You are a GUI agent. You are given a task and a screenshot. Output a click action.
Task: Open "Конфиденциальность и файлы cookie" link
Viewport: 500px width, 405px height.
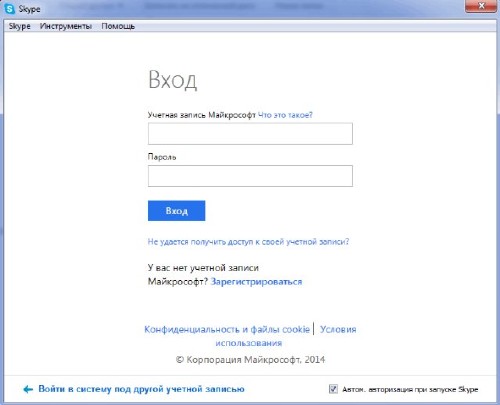pyautogui.click(x=227, y=329)
